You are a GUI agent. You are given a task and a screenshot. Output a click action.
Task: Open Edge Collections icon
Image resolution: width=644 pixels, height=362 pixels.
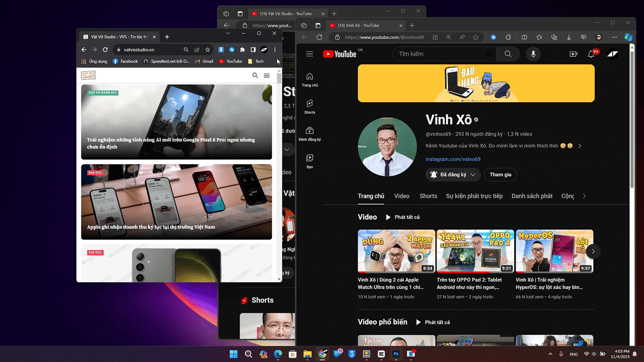[554, 37]
